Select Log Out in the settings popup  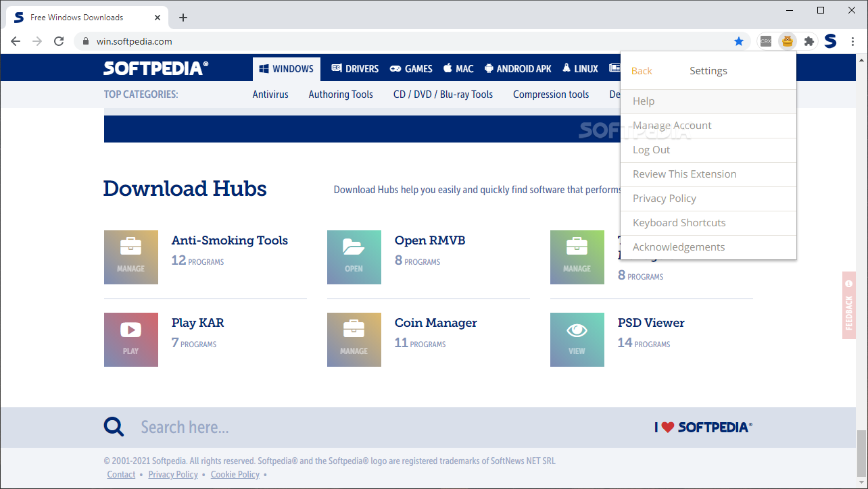click(x=708, y=150)
